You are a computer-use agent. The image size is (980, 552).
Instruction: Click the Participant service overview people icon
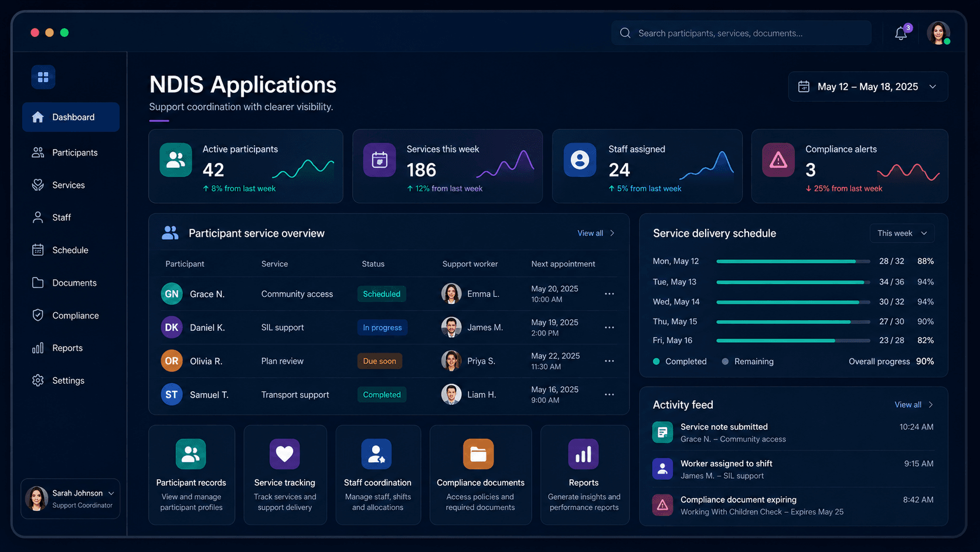(170, 233)
